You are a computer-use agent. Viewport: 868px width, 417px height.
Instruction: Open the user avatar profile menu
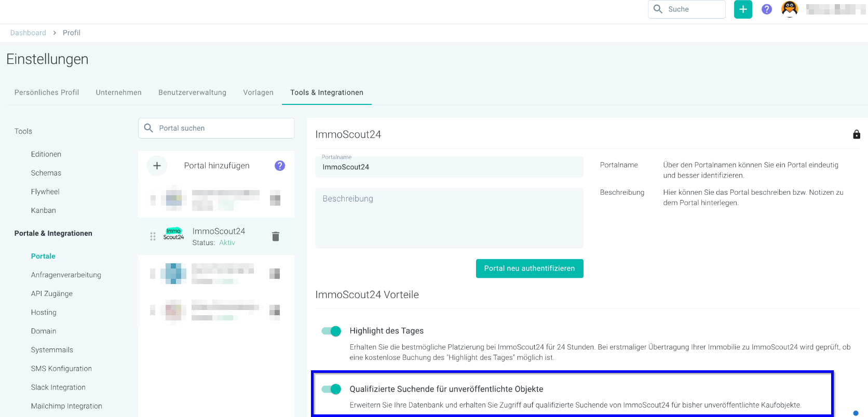tap(790, 9)
